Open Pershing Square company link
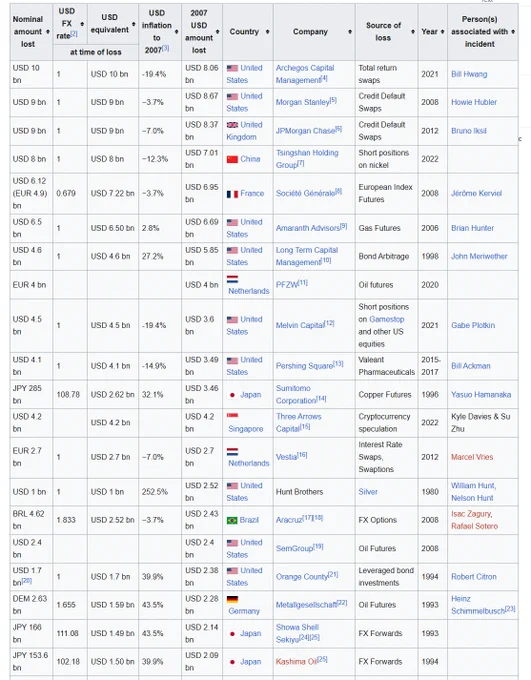531x680 pixels. (x=304, y=366)
